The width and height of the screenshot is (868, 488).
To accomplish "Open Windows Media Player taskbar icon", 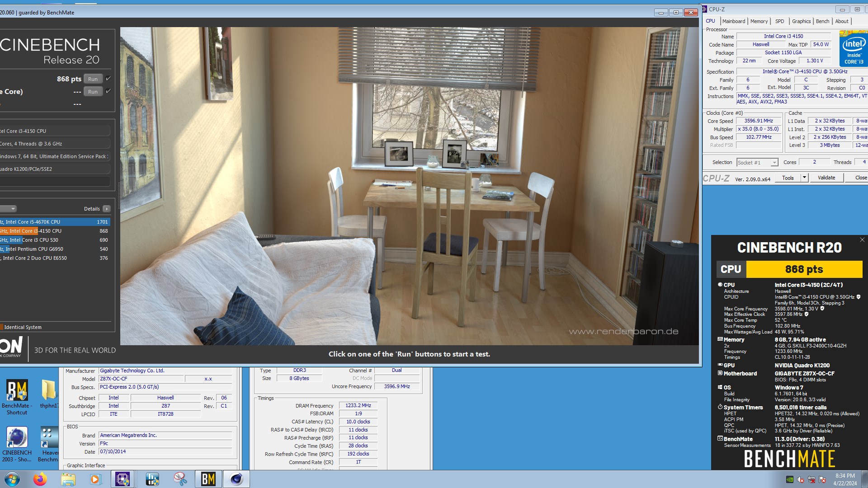I will tap(95, 479).
